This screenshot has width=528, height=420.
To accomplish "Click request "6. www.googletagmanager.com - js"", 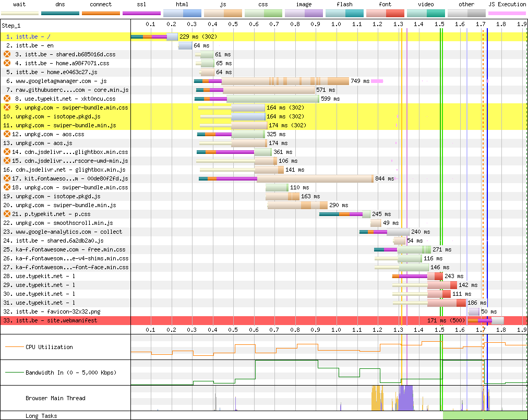I will click(56, 81).
